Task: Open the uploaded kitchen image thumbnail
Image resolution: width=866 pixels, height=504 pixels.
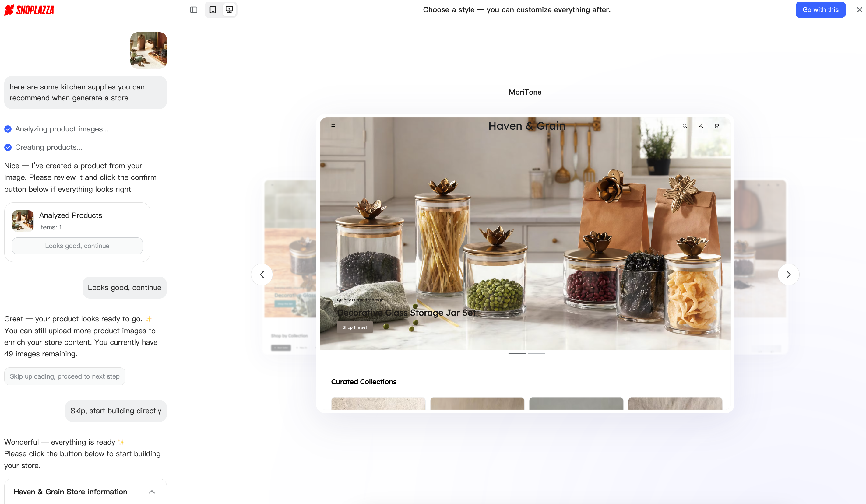Action: (x=149, y=50)
